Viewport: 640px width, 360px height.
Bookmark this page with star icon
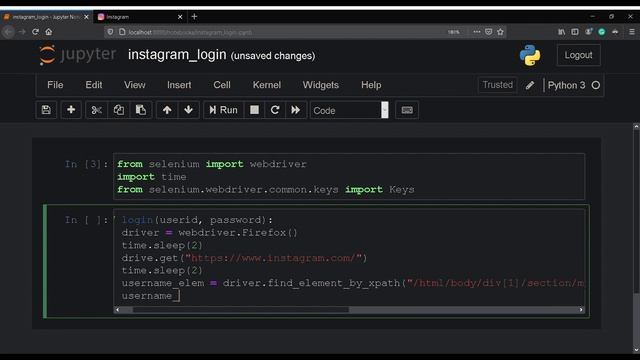[500, 32]
